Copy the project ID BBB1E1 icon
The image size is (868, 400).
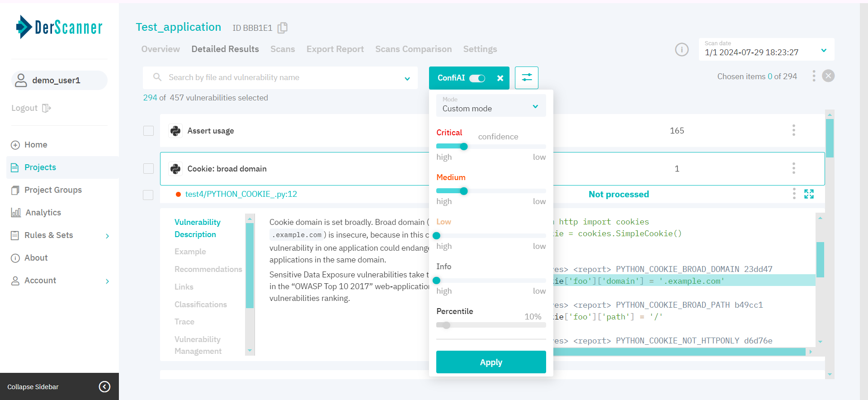283,28
